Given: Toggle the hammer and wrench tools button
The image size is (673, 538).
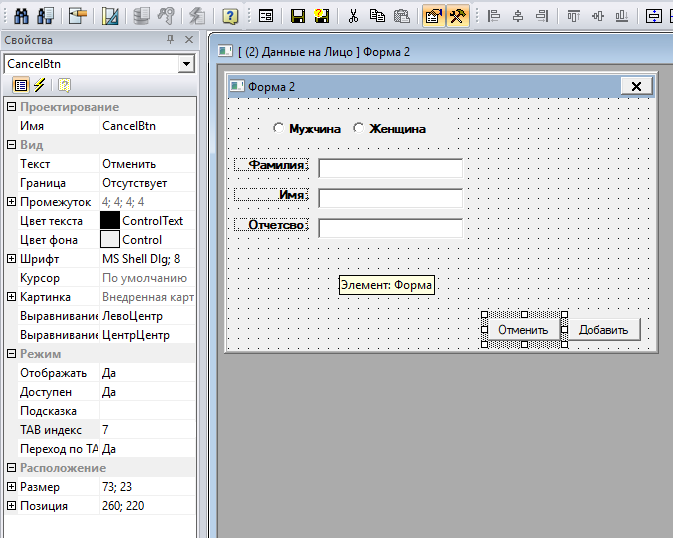Looking at the screenshot, I should pyautogui.click(x=458, y=16).
